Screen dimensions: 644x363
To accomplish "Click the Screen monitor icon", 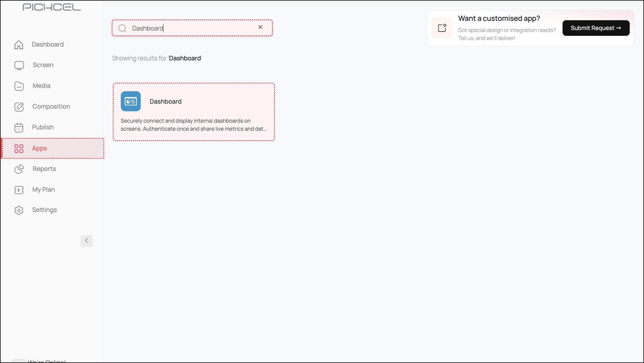I will tap(19, 65).
